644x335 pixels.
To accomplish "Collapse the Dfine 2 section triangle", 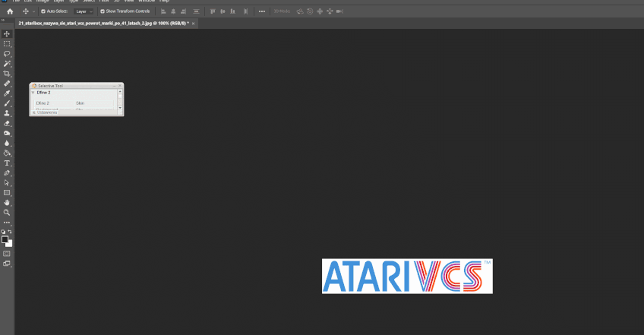I will tap(33, 93).
